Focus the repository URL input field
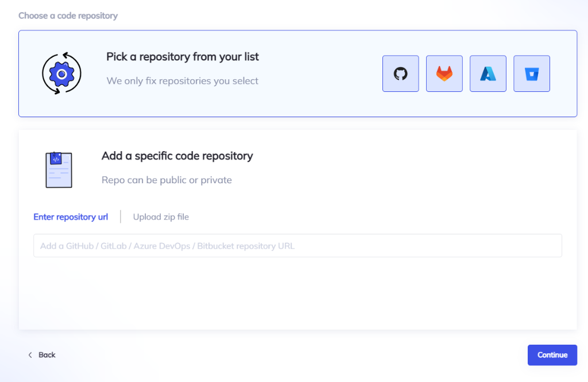Viewport: 588px width, 382px height. click(297, 246)
